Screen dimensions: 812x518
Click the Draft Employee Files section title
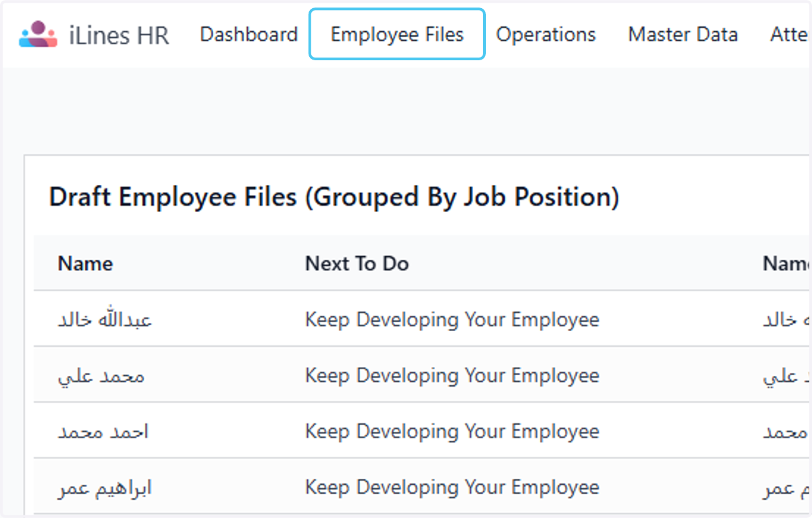(334, 197)
